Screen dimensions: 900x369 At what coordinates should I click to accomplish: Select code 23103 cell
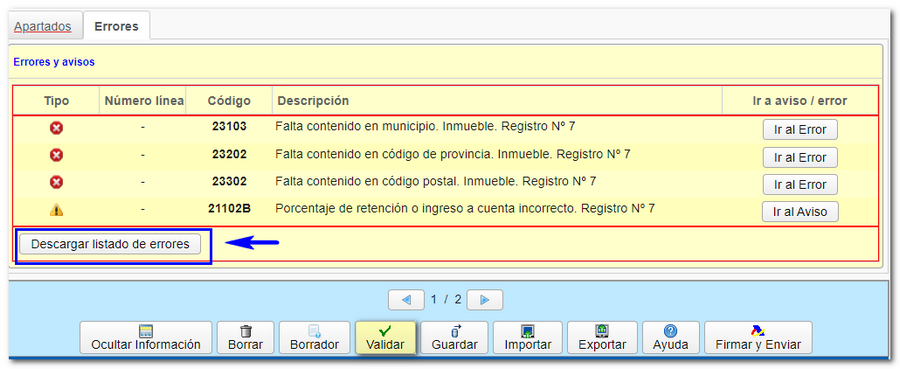229,126
